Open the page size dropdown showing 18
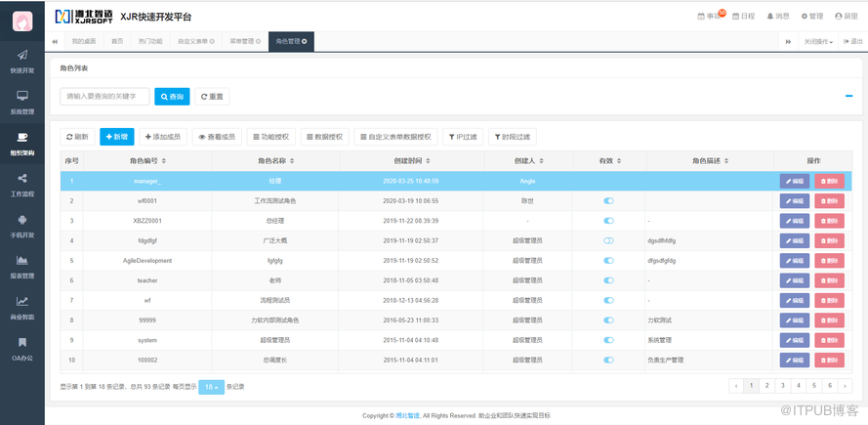 click(211, 387)
